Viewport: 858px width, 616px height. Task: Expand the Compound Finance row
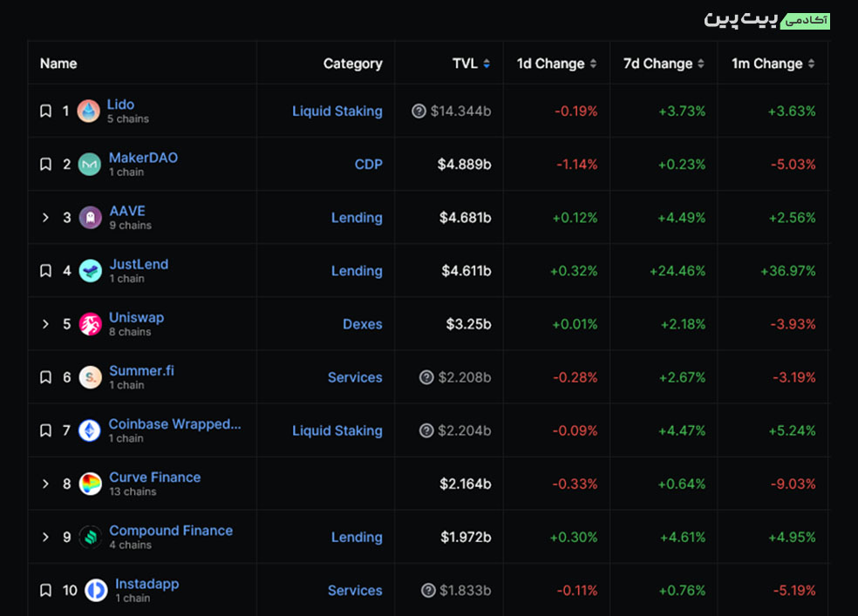click(x=46, y=538)
